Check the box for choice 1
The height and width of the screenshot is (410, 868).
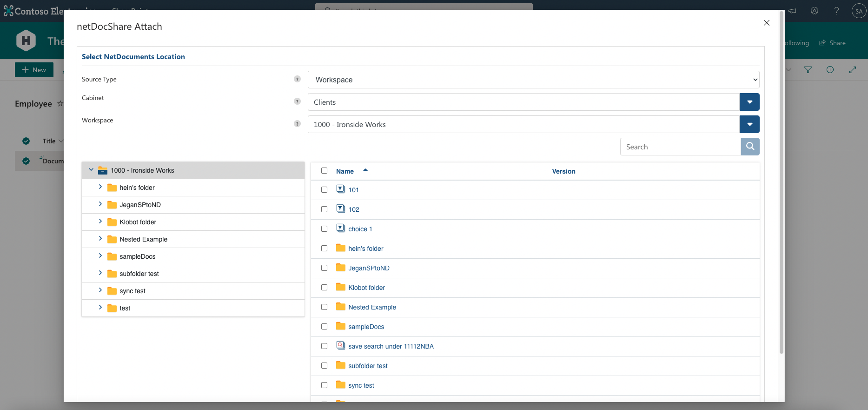pos(324,229)
